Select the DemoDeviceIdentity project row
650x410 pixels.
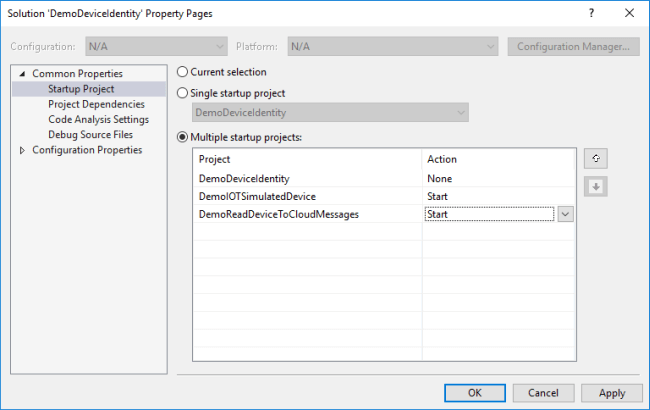click(245, 178)
